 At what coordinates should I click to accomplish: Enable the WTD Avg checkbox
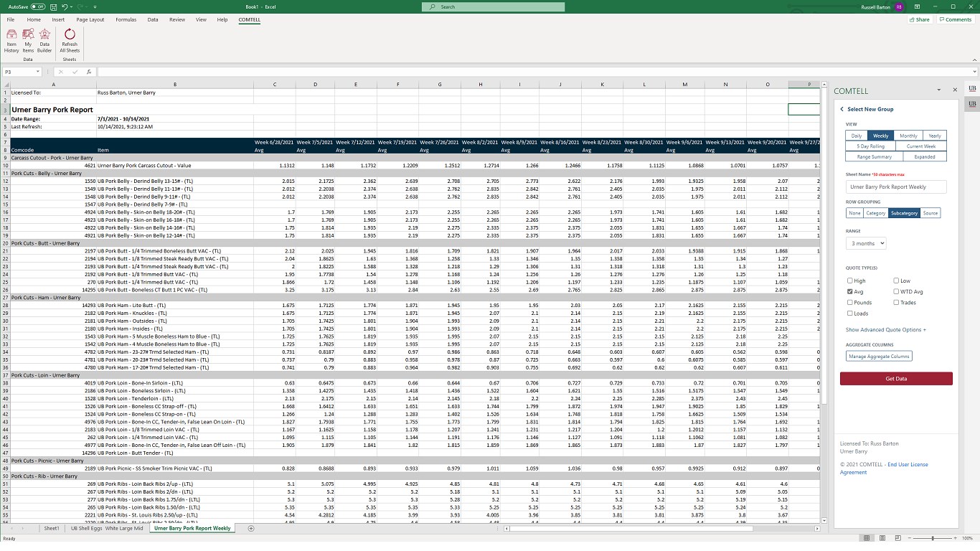[897, 292]
